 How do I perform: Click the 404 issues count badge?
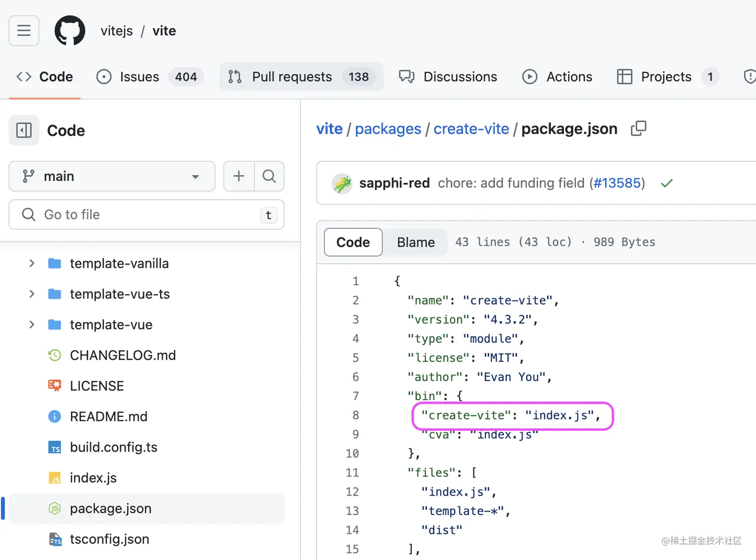pos(186,76)
